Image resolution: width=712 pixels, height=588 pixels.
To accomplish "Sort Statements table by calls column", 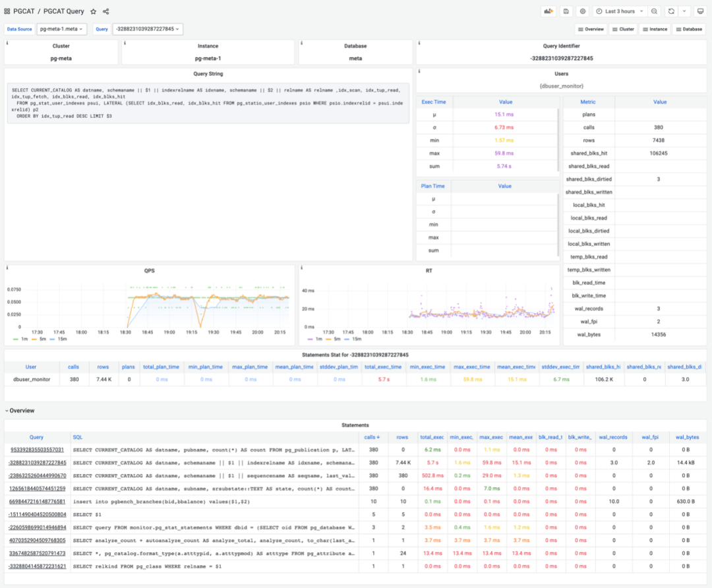I will [372, 437].
